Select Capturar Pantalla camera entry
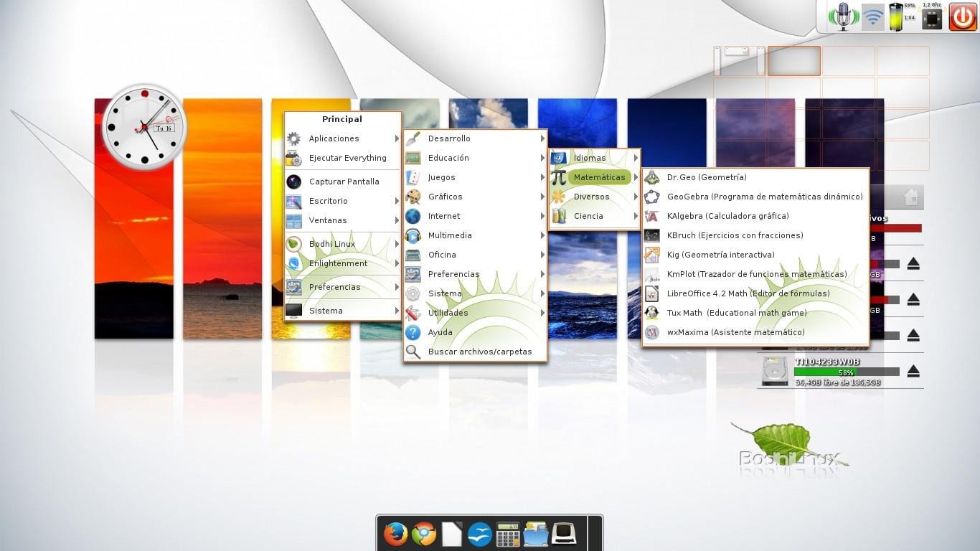The height and width of the screenshot is (551, 980). click(342, 182)
